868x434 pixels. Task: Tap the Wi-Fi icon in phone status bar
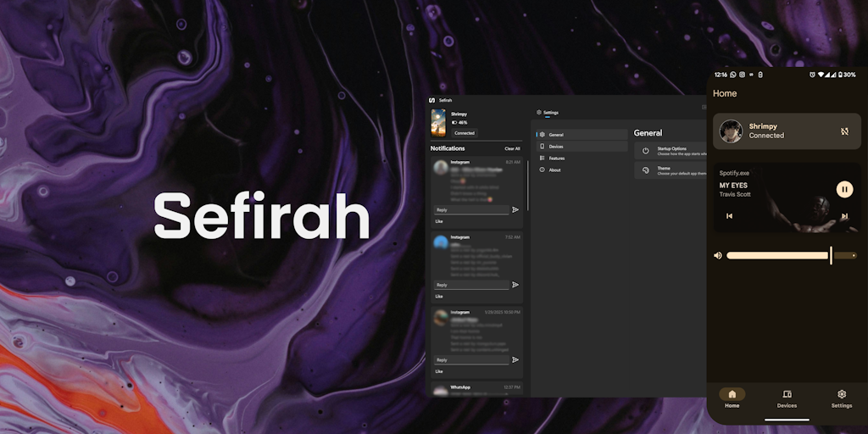pyautogui.click(x=821, y=75)
